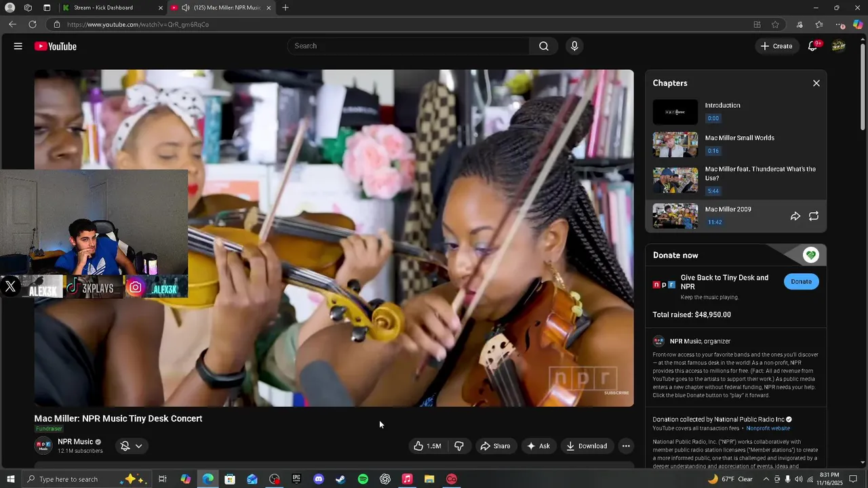Open the YouTube hamburger guide menu
Screen dimensions: 868x488
coord(18,46)
